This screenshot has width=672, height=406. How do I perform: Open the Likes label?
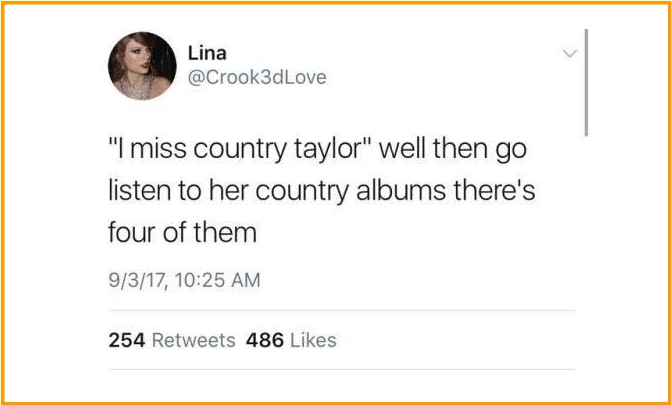pos(313,340)
